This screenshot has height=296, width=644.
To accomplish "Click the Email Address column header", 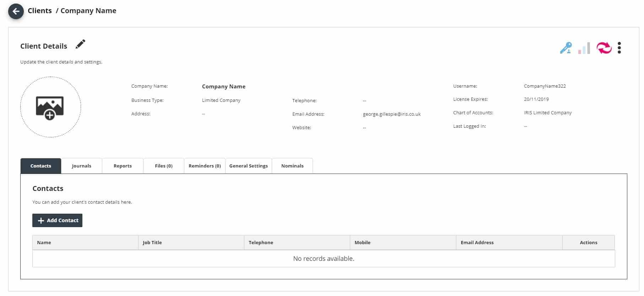I will pyautogui.click(x=477, y=242).
